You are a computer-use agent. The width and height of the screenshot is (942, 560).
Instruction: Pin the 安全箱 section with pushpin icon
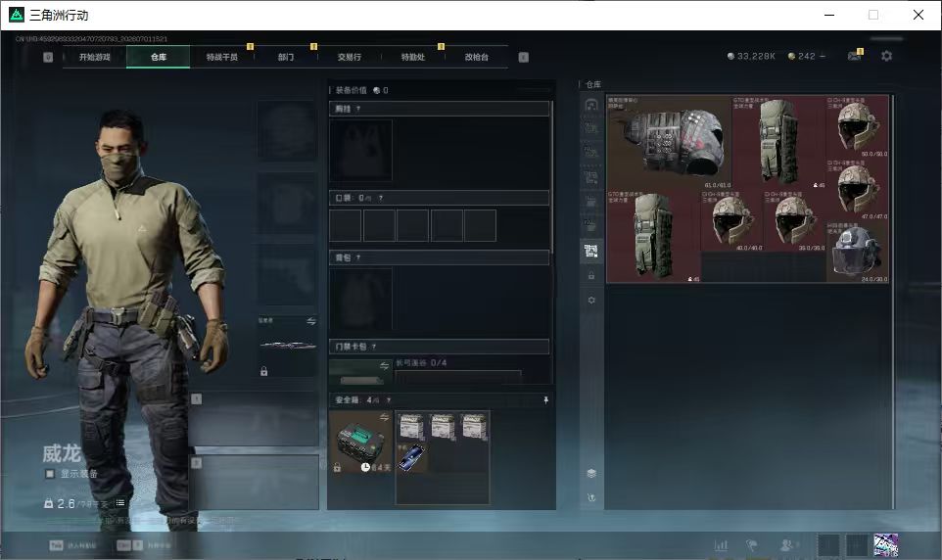tap(545, 400)
